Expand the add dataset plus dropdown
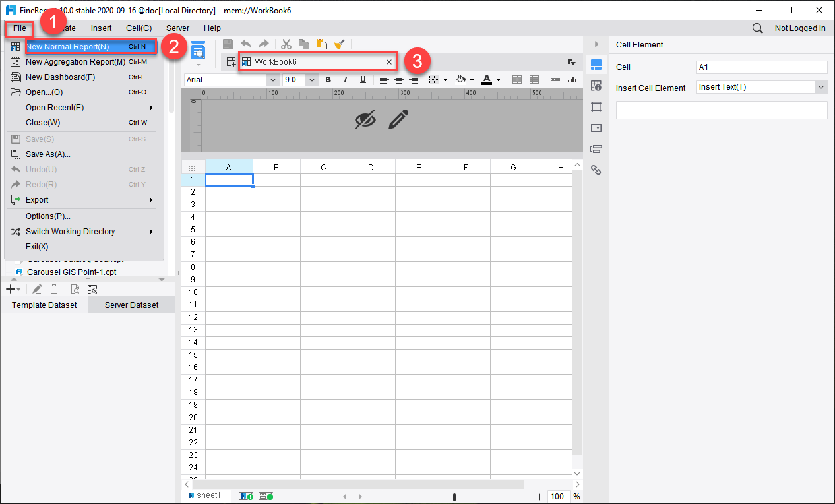The image size is (835, 504). point(17,289)
